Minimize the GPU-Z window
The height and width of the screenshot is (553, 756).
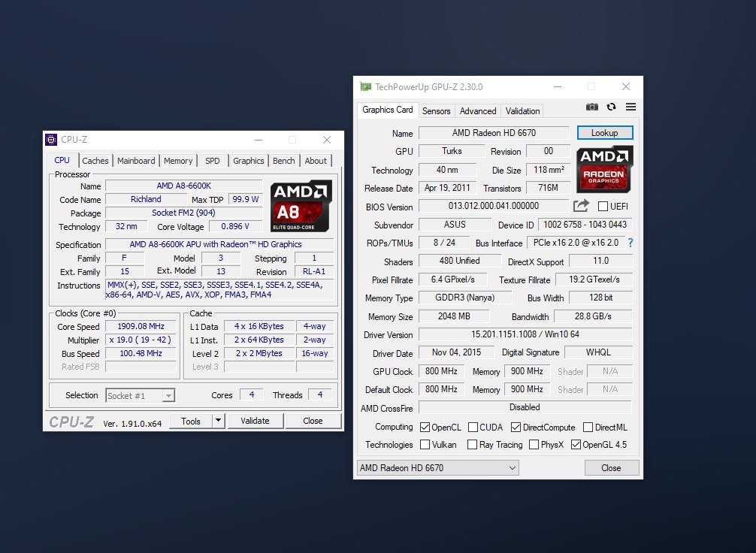click(558, 87)
